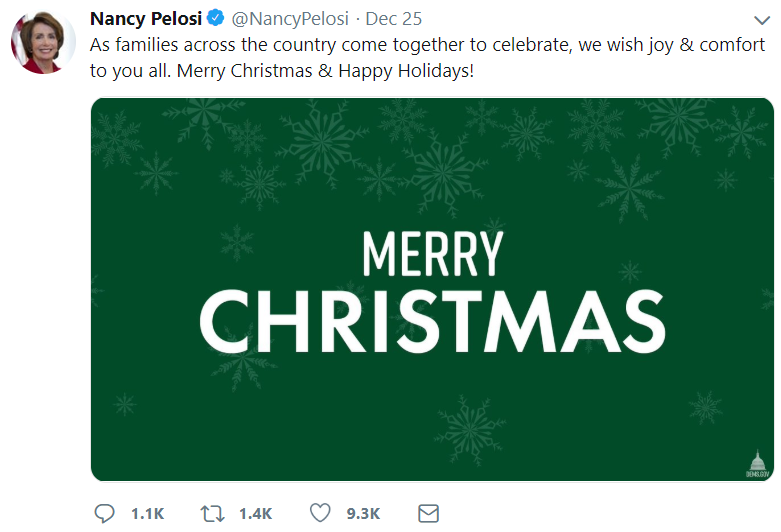Open tweet permalink via Dec 25 timestamp
Image resolution: width=781 pixels, height=532 pixels.
(393, 19)
